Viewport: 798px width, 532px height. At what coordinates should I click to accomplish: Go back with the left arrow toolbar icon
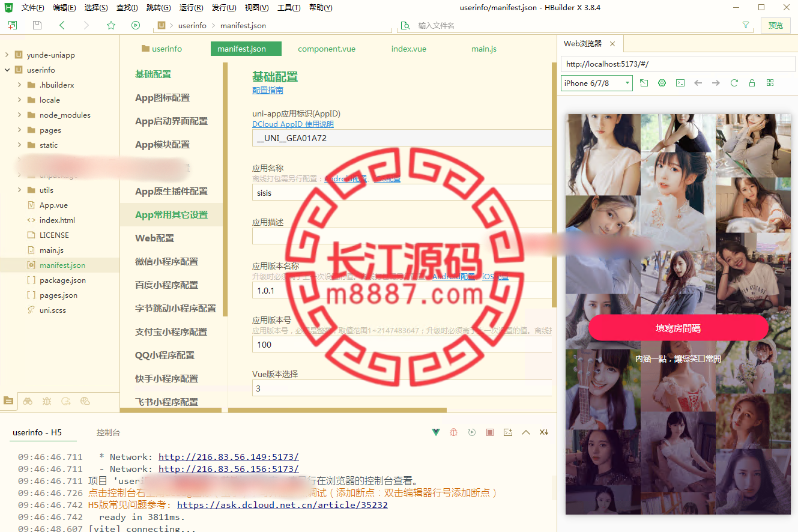pos(62,25)
